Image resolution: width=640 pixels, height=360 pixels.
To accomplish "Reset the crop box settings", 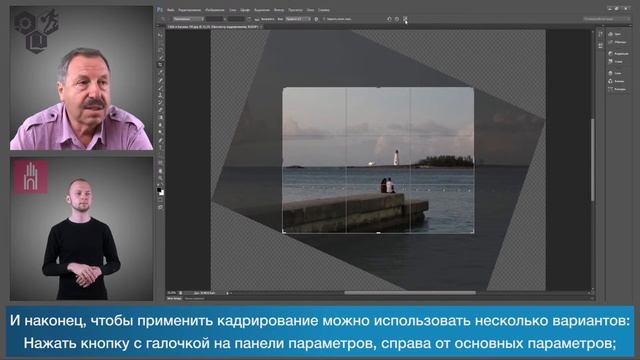I will point(389,19).
